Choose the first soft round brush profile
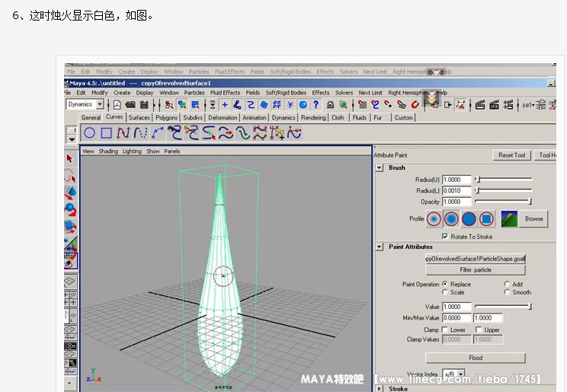The height and width of the screenshot is (392, 567). click(434, 218)
